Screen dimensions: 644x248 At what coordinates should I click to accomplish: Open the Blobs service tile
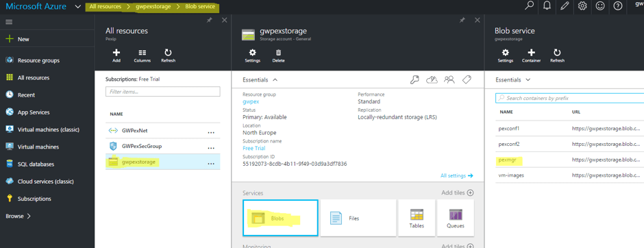click(x=280, y=218)
